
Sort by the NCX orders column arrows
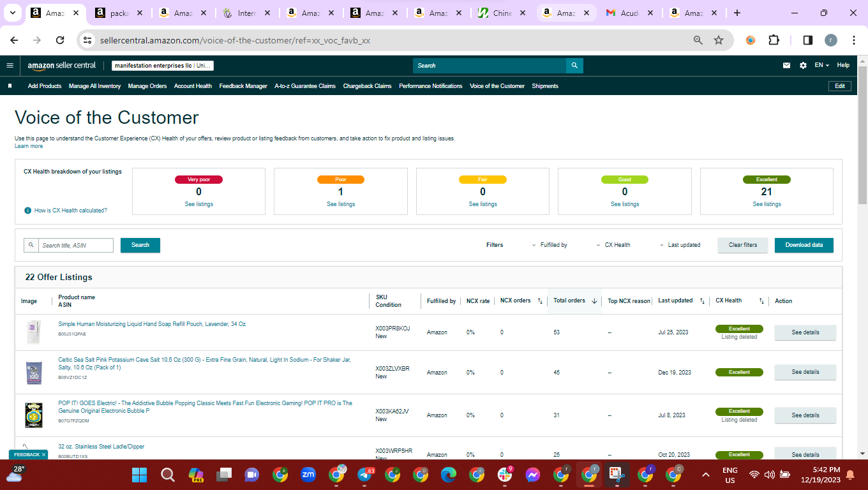click(x=540, y=301)
